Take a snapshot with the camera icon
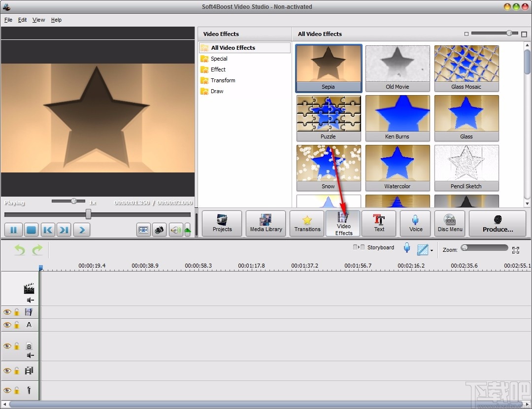Screen dimensions: 532x409 pos(159,230)
